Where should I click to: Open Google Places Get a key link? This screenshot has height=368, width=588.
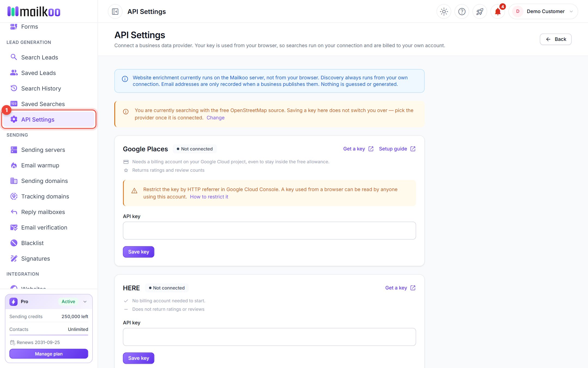click(358, 149)
